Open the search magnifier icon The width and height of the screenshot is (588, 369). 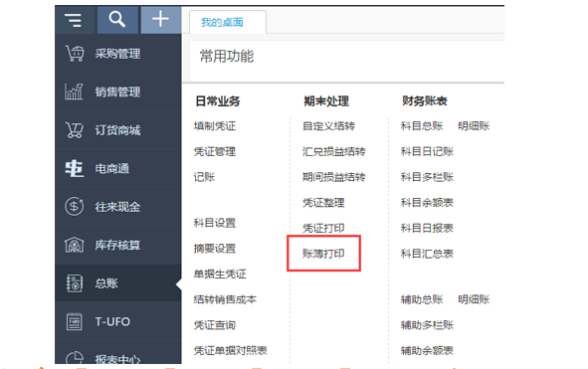coord(117,19)
